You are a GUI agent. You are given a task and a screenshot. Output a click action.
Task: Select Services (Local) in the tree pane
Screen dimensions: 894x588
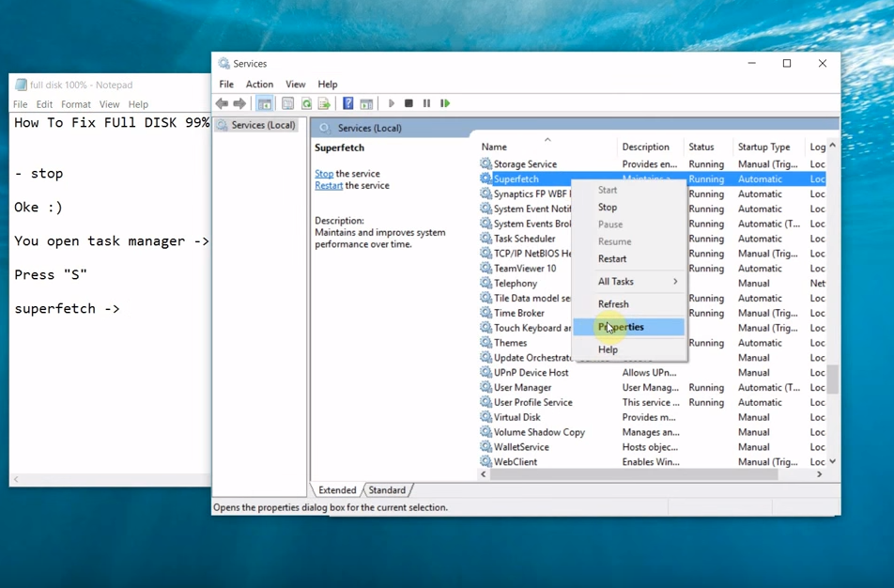(263, 125)
